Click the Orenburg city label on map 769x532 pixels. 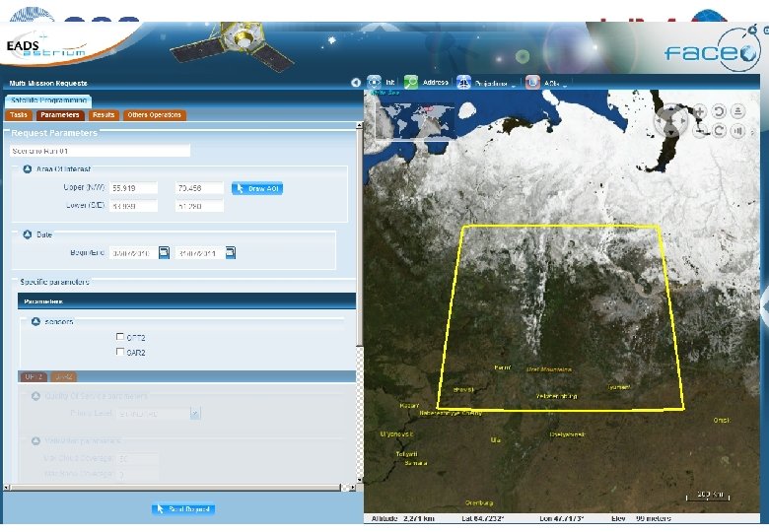point(479,503)
